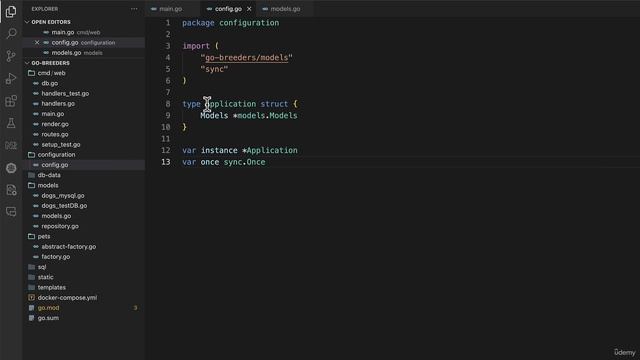Open db.go file
This screenshot has height=360, width=640.
click(49, 83)
